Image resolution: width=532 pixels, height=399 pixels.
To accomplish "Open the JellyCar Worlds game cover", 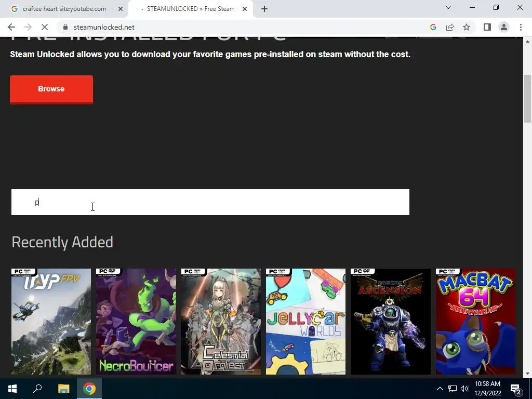I will click(x=305, y=321).
